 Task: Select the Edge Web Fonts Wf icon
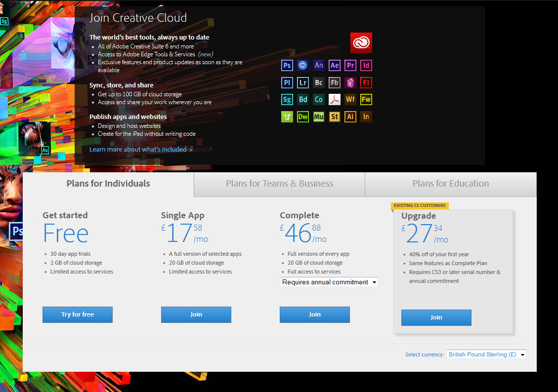click(350, 100)
